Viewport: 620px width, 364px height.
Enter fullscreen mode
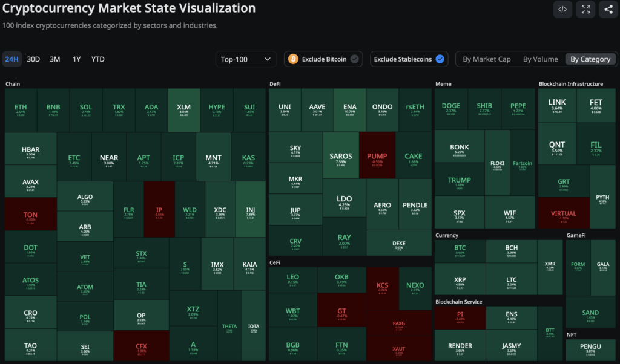(584, 9)
